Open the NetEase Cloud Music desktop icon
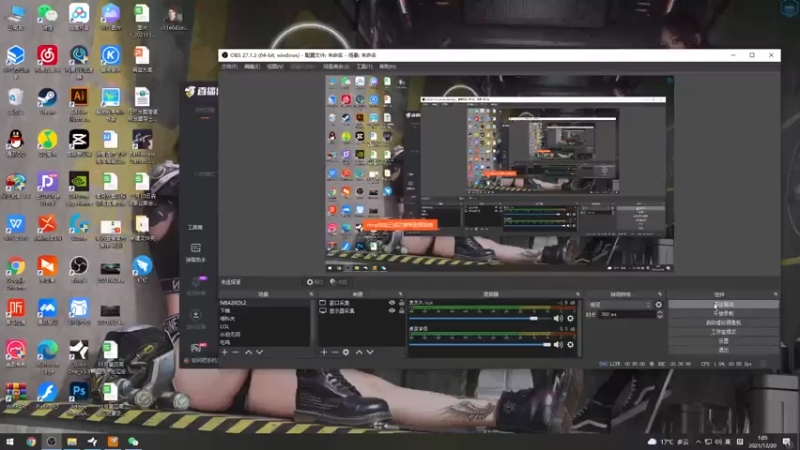Image resolution: width=800 pixels, height=450 pixels. pyautogui.click(x=47, y=59)
